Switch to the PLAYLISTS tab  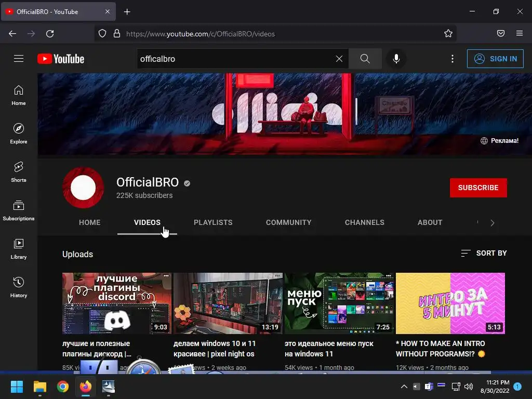pyautogui.click(x=213, y=222)
